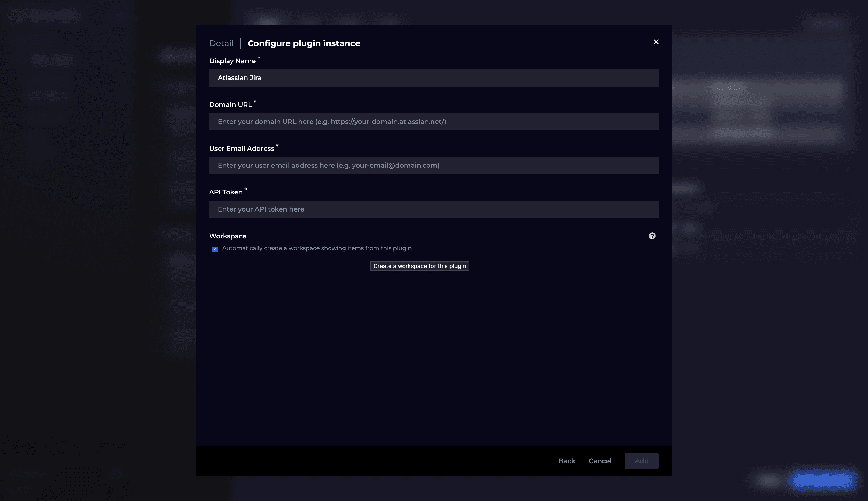Image resolution: width=868 pixels, height=501 pixels.
Task: Click the Add button
Action: point(641,461)
